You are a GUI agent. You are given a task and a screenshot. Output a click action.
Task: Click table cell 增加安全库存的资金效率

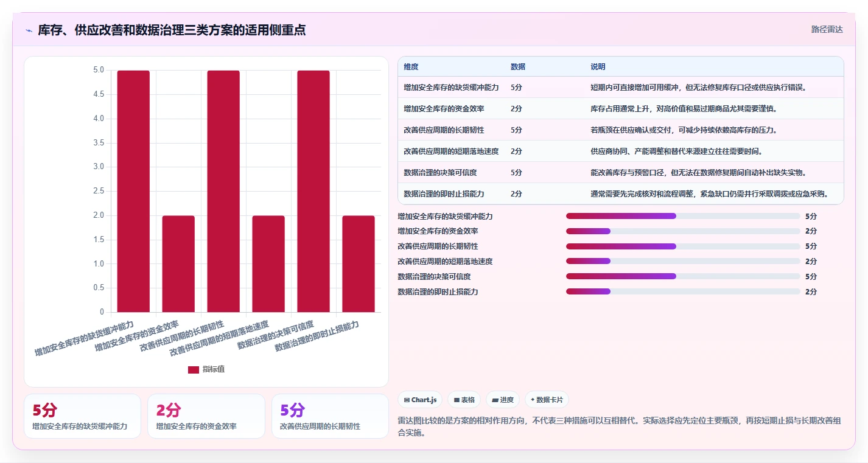point(444,109)
